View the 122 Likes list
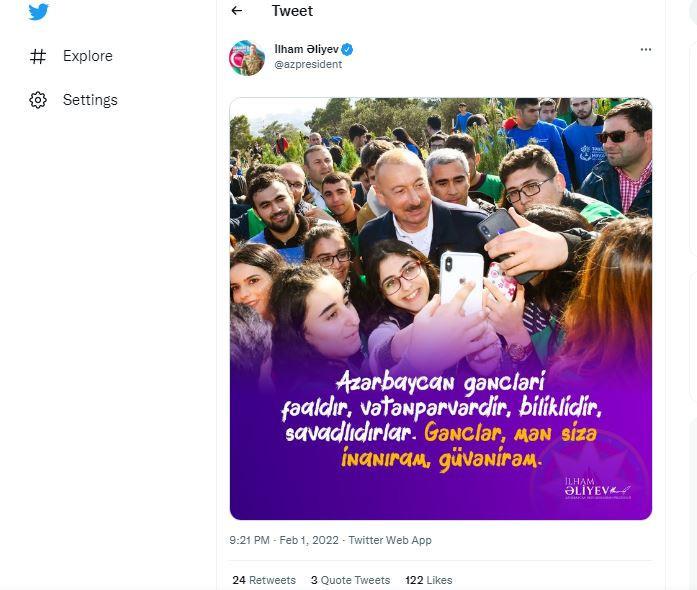697x590 pixels. [428, 580]
